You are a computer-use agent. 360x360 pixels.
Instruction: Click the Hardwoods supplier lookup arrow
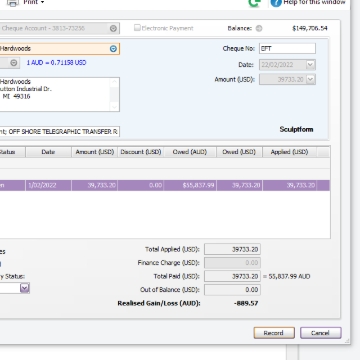tap(113, 49)
